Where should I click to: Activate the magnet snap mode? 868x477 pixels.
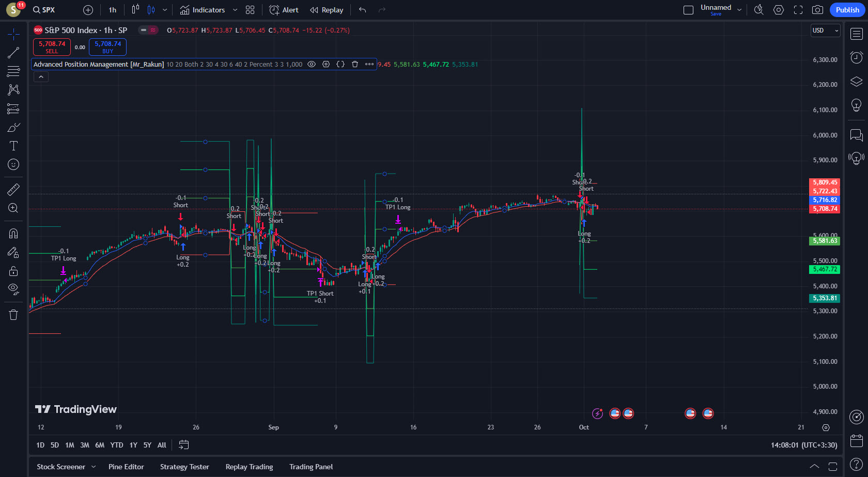13,234
